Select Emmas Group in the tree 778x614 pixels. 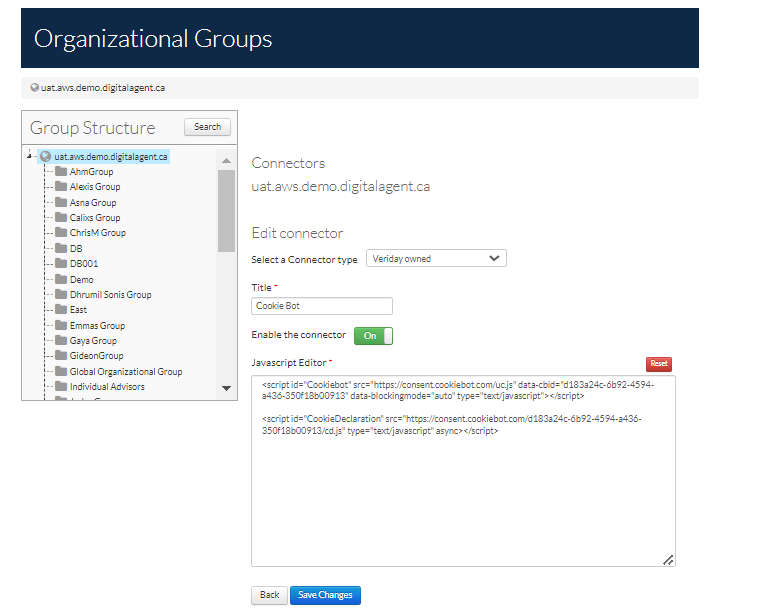pyautogui.click(x=97, y=326)
